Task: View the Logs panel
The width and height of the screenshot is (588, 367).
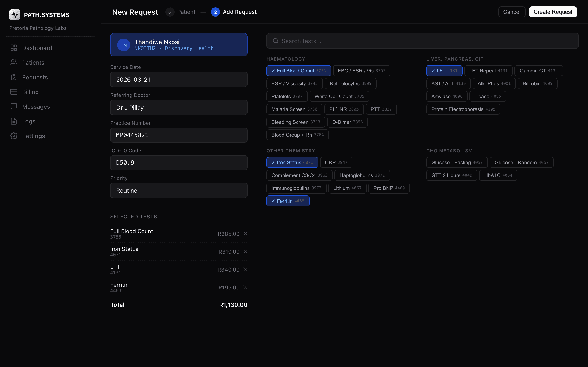Action: (x=29, y=121)
